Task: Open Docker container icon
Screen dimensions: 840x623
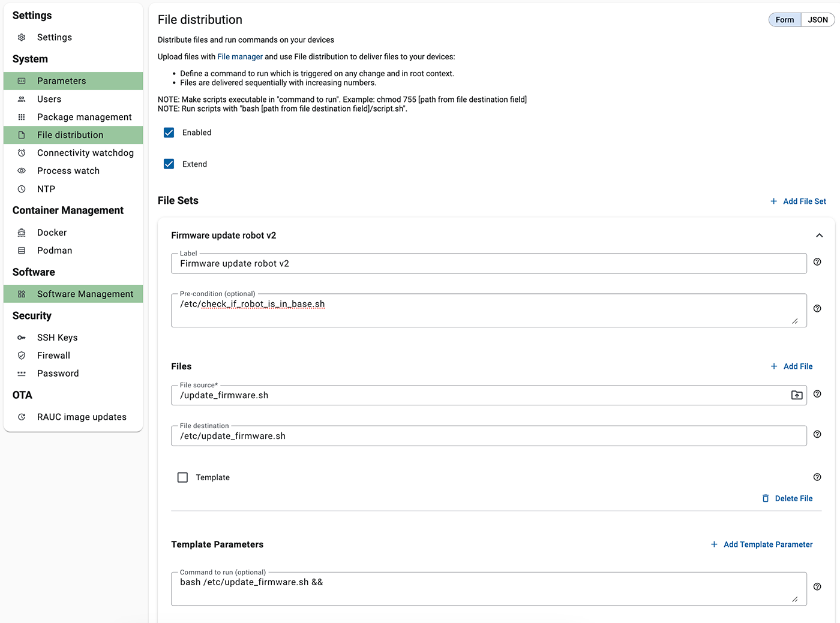Action: 22,232
